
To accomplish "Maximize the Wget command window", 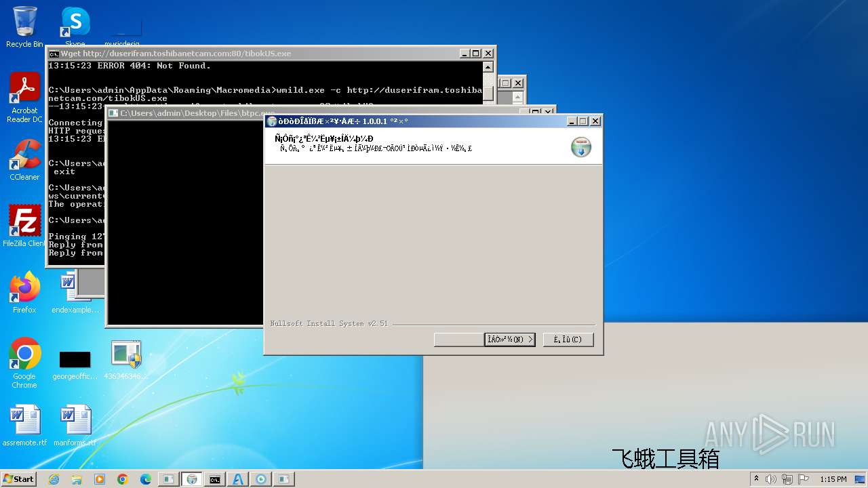I will pyautogui.click(x=476, y=54).
